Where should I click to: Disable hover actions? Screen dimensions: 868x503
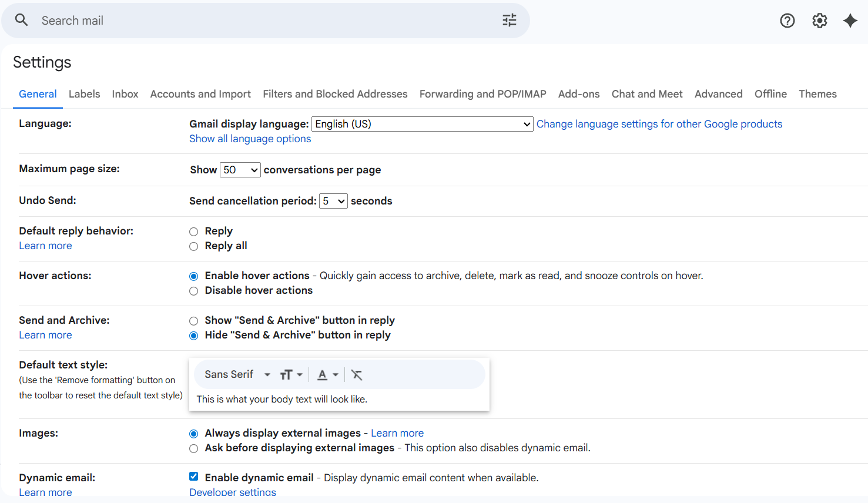(193, 291)
